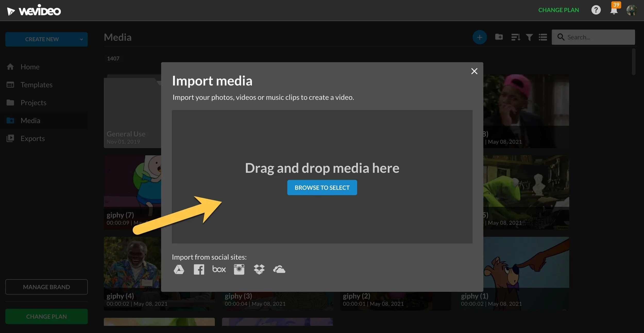644x333 pixels.
Task: Choose Box as import source
Action: click(219, 269)
